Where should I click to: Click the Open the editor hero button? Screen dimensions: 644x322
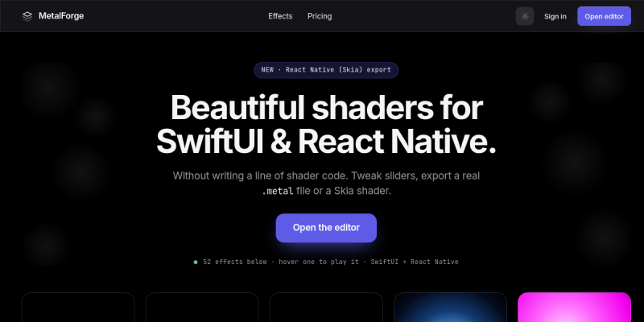(x=326, y=228)
